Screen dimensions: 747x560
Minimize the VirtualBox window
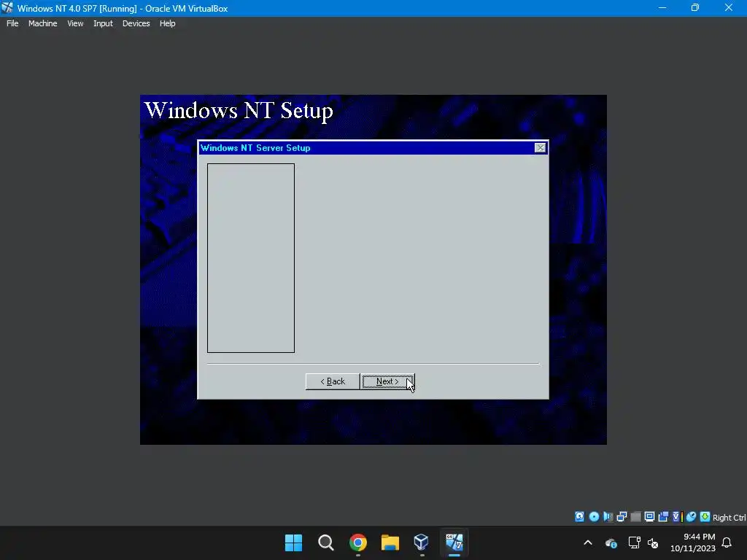pos(662,8)
